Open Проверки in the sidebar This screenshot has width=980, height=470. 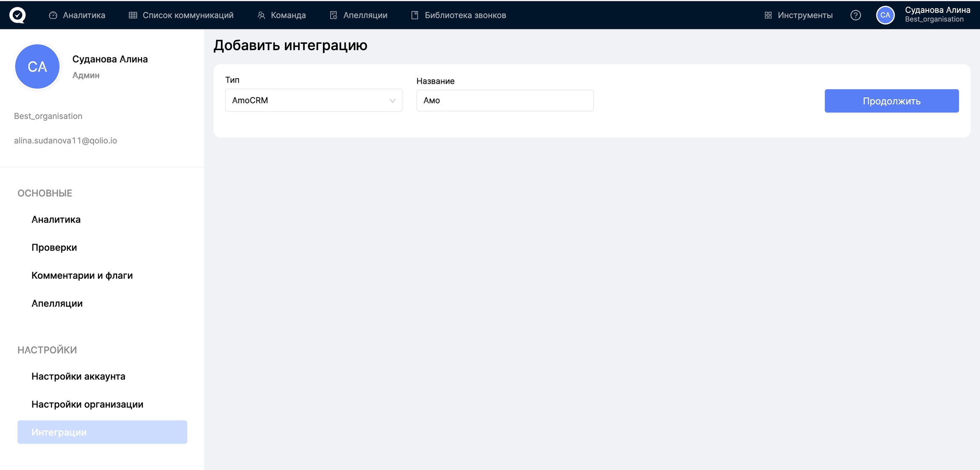point(54,248)
